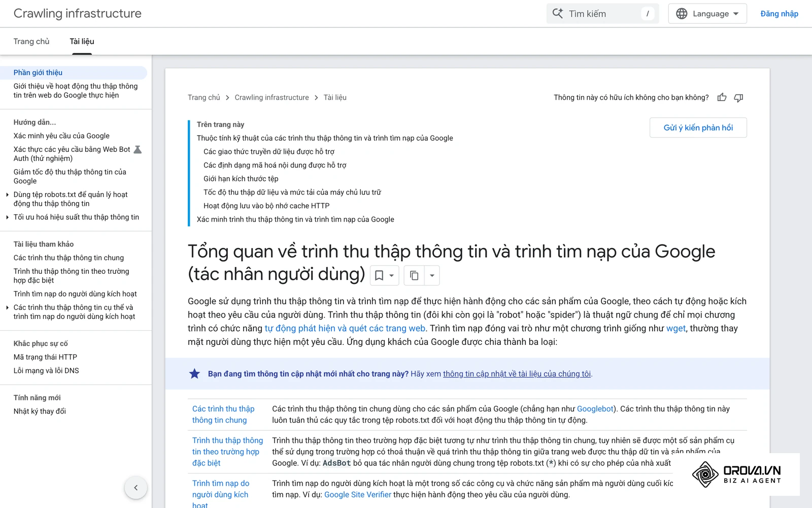The image size is (812, 508).
Task: Open 'Trình tìm nạp do người dùng kích hoạt' sidebar item
Action: 75,294
